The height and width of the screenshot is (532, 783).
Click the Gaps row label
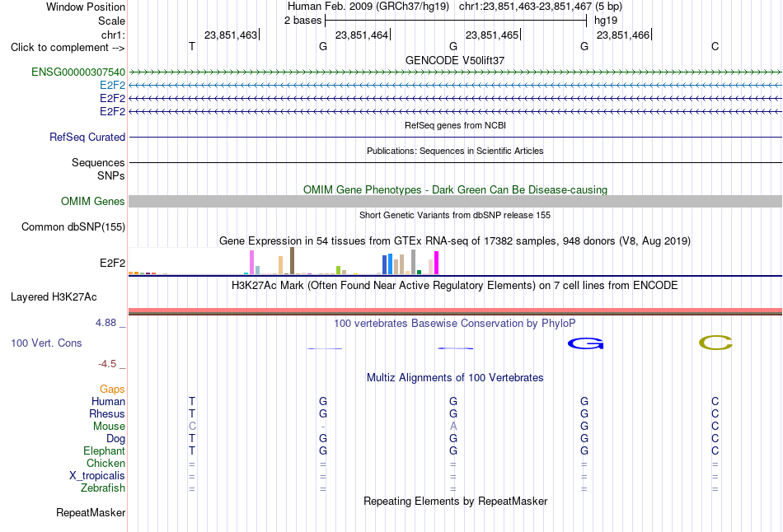pos(112,390)
